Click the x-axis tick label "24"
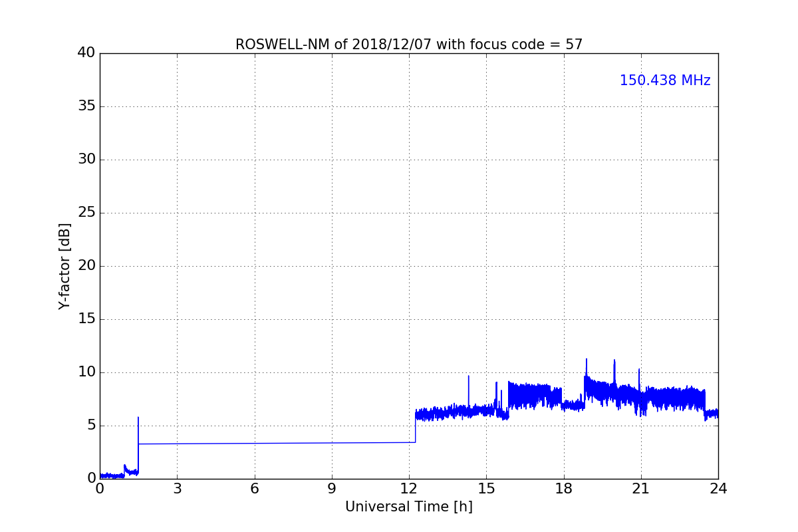The height and width of the screenshot is (532, 798). click(718, 489)
